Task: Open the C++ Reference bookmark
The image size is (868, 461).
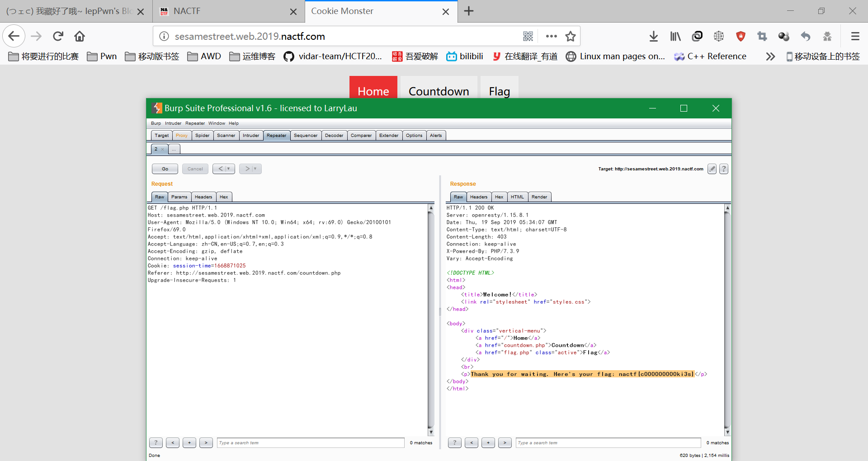Action: coord(710,56)
